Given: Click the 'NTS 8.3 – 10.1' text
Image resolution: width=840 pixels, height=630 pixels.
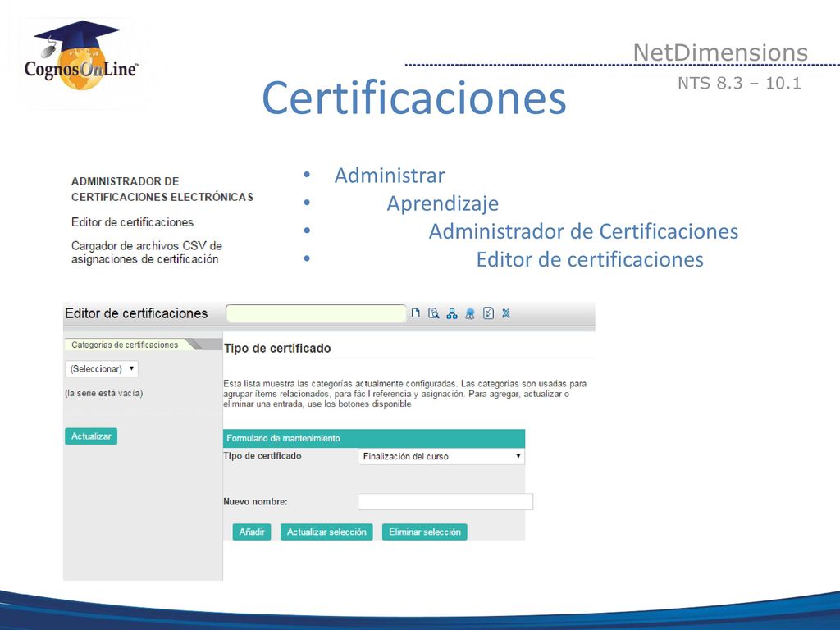Looking at the screenshot, I should [x=739, y=83].
